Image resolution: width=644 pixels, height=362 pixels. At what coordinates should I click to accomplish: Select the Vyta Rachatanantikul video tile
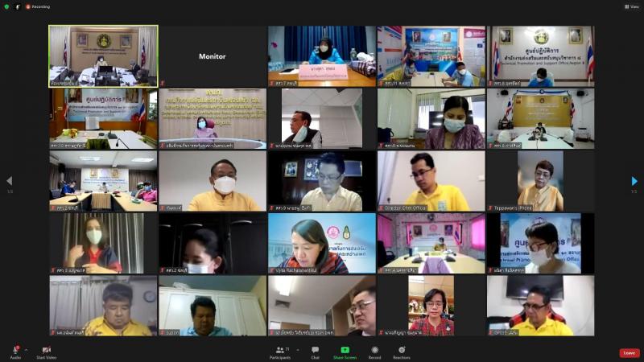(x=322, y=244)
